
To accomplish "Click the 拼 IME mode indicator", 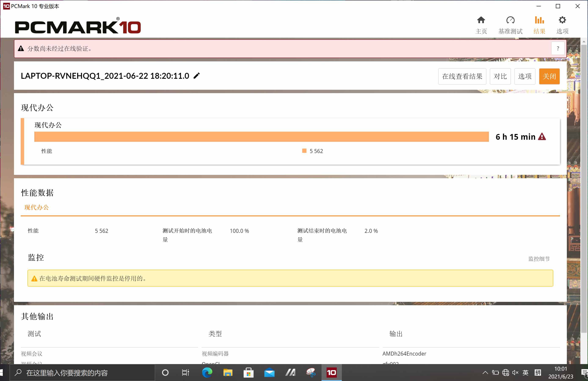I will pyautogui.click(x=538, y=373).
